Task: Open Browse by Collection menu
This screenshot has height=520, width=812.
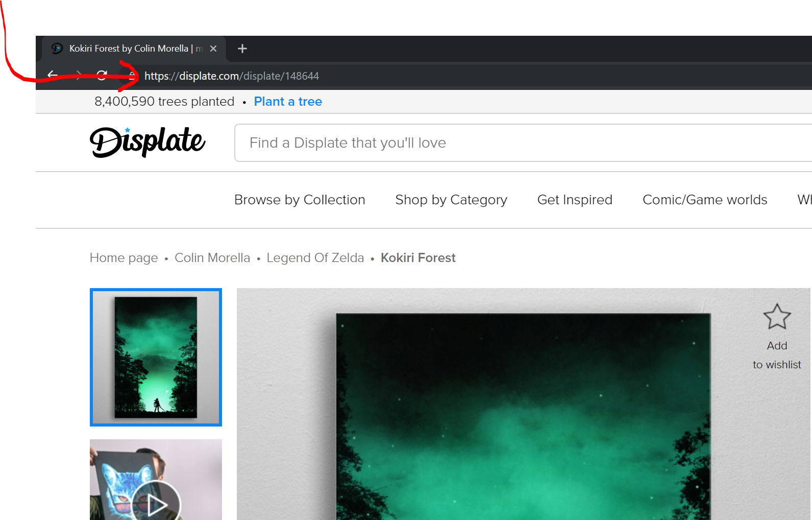Action: [300, 200]
